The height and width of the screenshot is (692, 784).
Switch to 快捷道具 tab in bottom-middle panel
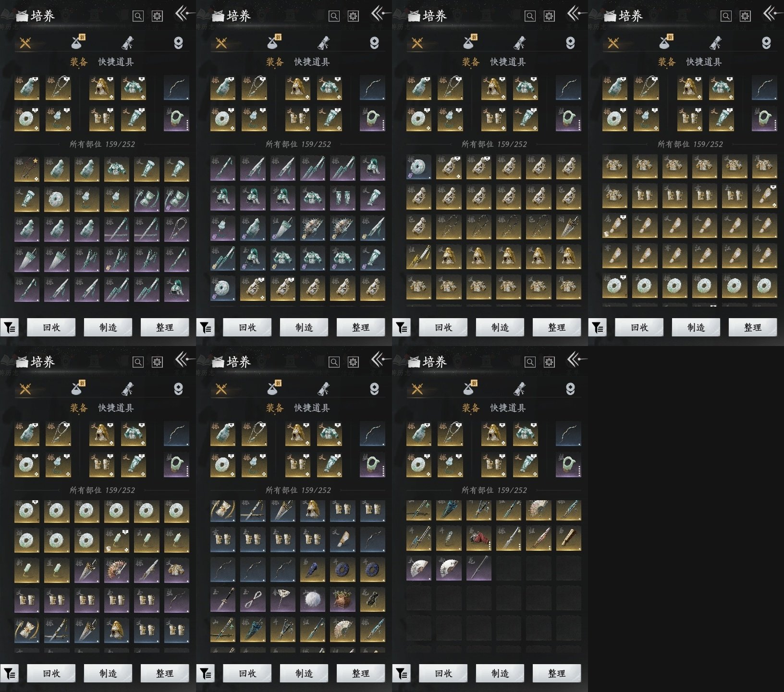pyautogui.click(x=312, y=408)
